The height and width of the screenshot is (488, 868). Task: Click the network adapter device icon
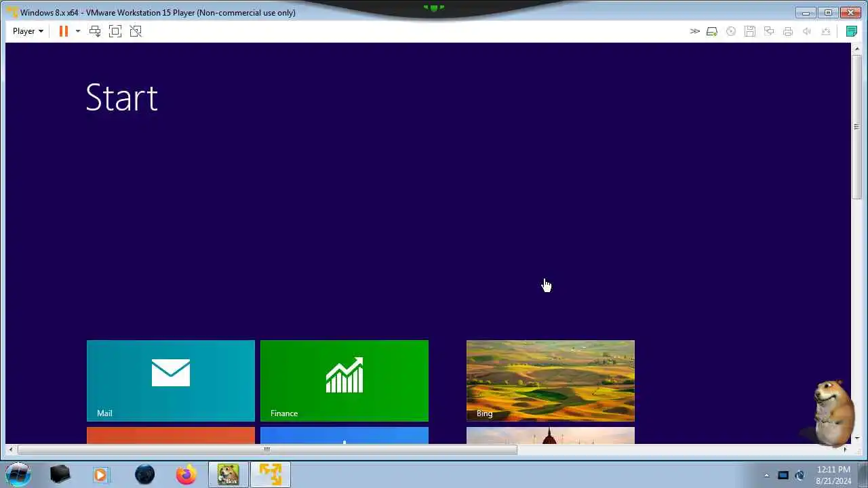(x=769, y=31)
